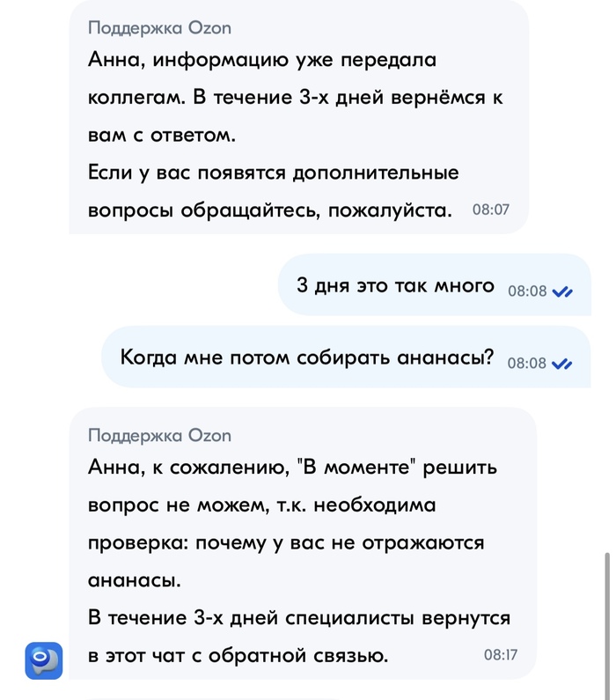
Task: Click the text "Если у вас появятся дополнительные"
Action: point(274,173)
